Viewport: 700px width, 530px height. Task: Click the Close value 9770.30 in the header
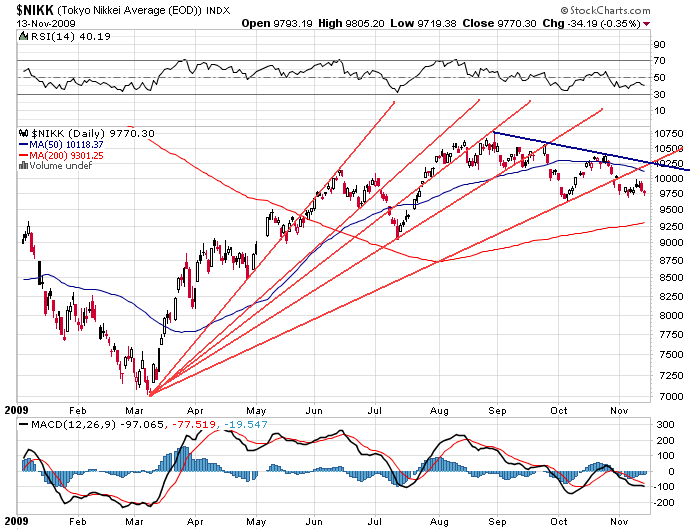point(517,23)
